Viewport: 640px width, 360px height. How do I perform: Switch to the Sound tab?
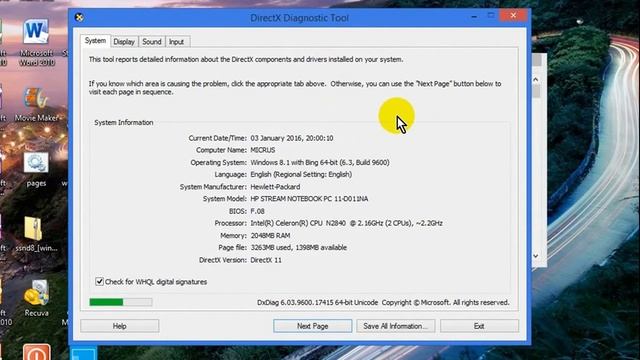click(152, 42)
